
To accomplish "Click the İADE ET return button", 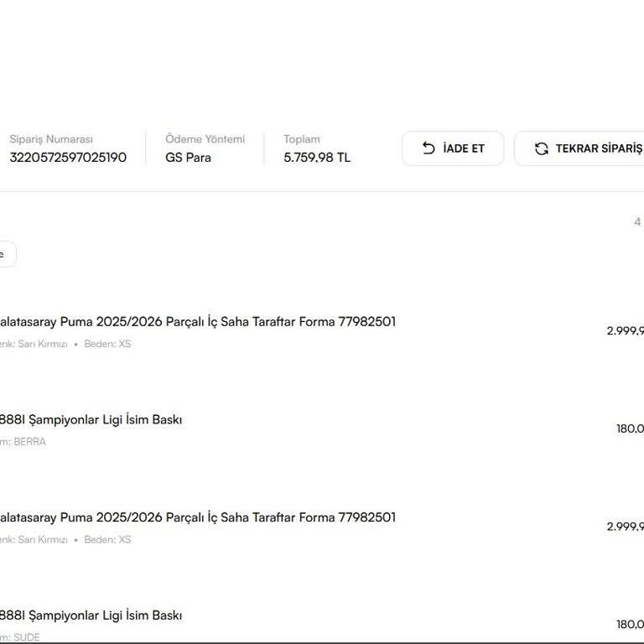I will pos(453,148).
